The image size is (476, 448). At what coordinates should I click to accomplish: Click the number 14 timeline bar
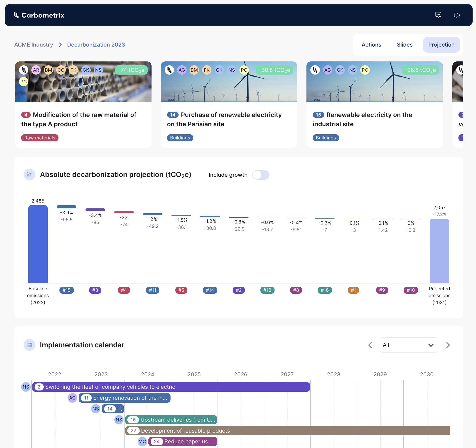coord(113,409)
